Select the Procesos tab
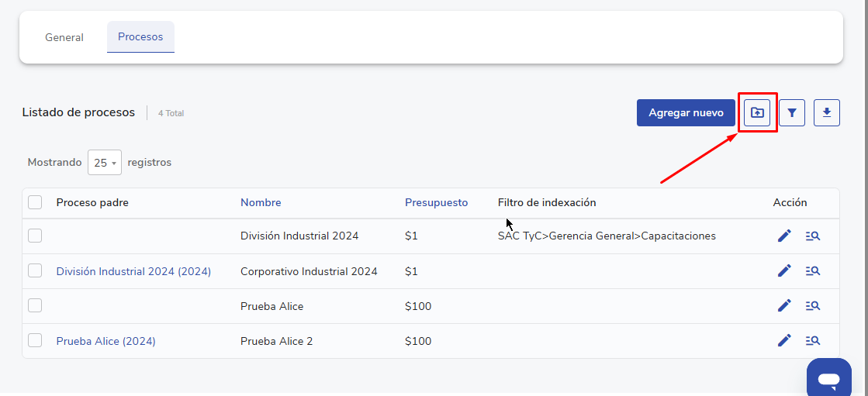 coord(140,37)
